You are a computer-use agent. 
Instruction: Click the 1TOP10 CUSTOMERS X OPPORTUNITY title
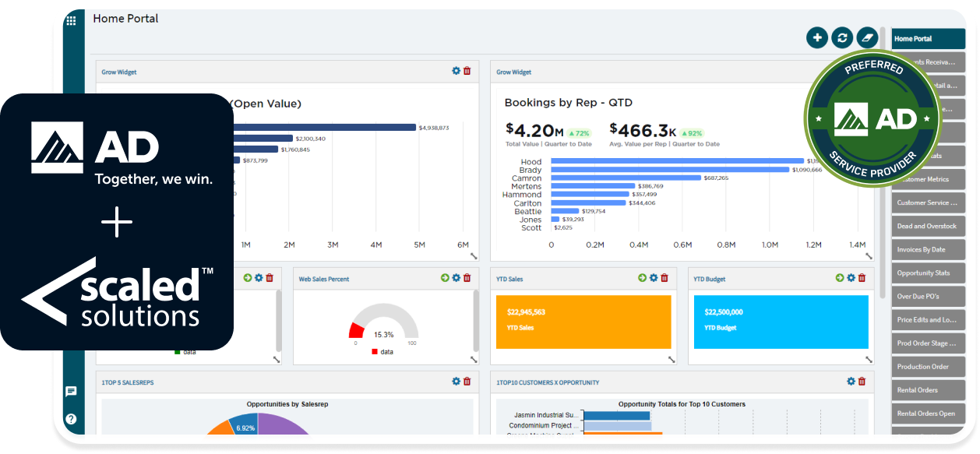548,382
